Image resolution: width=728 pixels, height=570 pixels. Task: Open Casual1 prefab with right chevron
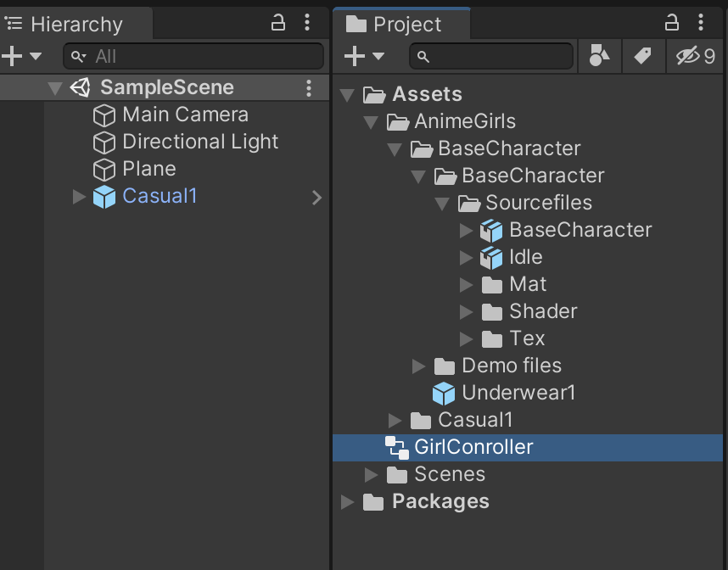click(317, 198)
